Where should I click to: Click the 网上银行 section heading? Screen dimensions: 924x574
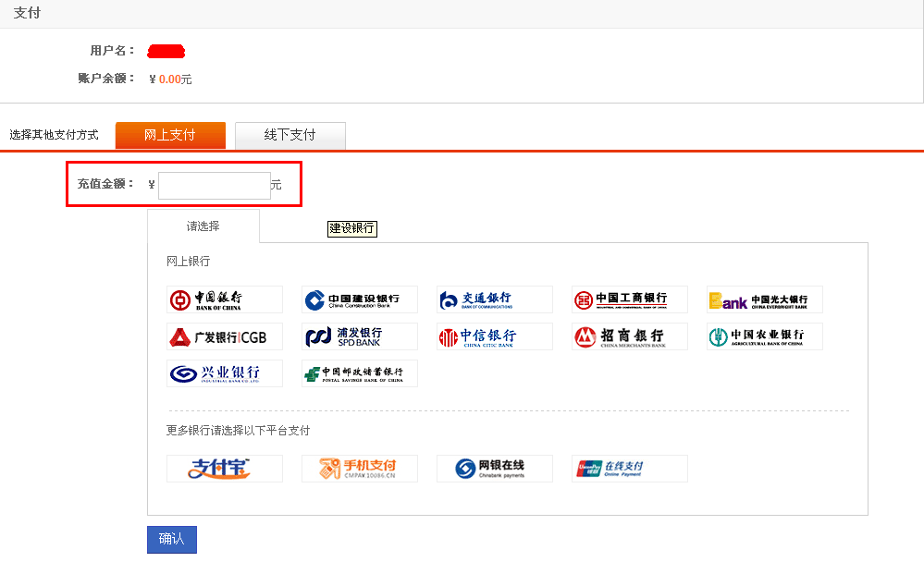pyautogui.click(x=188, y=261)
